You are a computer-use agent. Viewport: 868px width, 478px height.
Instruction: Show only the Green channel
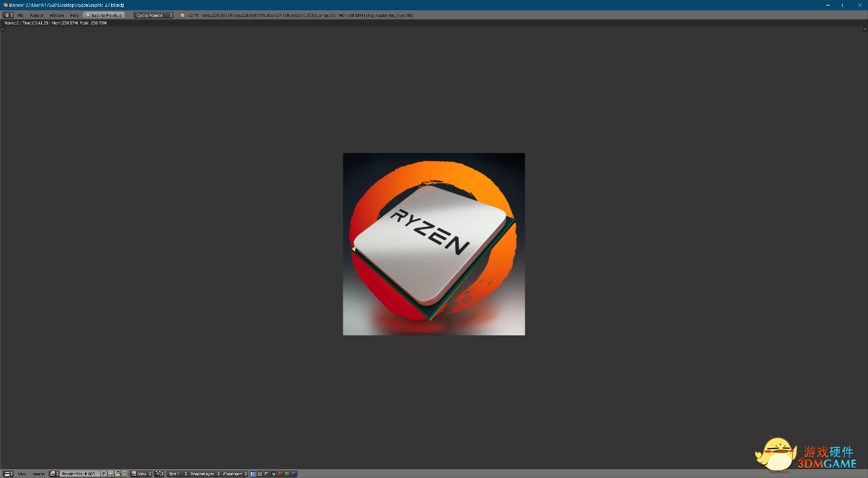(x=287, y=474)
